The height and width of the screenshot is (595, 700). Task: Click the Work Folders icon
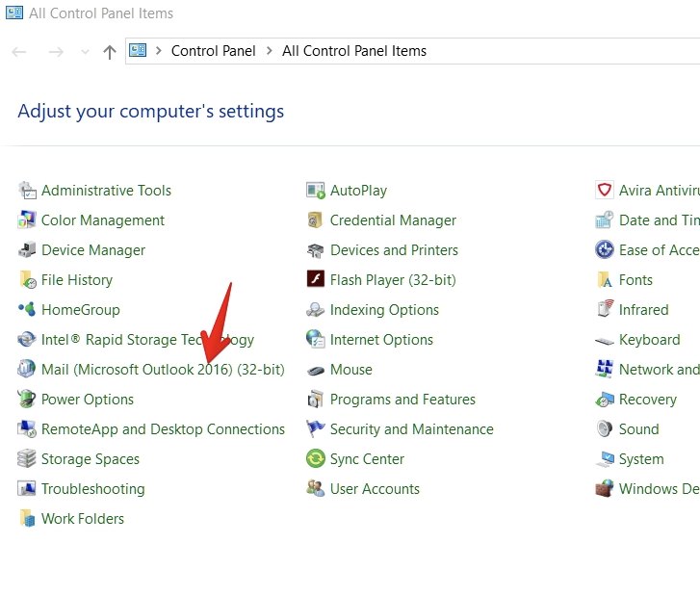coord(27,518)
